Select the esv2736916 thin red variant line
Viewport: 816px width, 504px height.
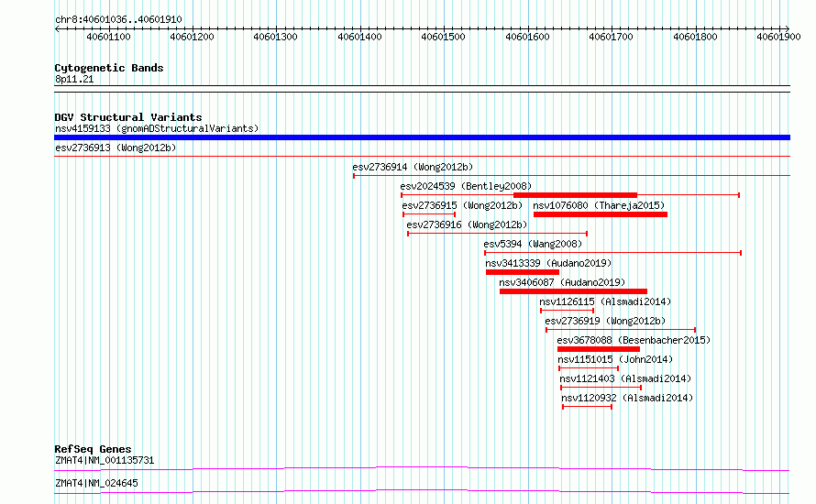[498, 234]
